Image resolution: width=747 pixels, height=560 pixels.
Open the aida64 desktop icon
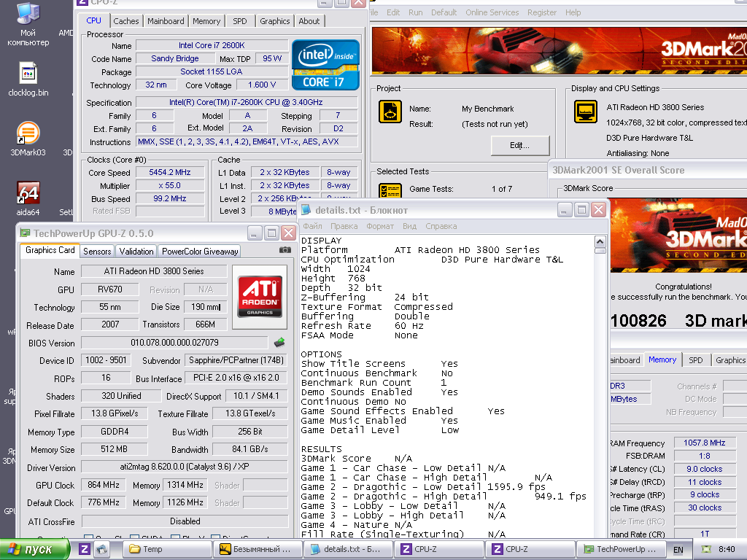click(x=28, y=198)
